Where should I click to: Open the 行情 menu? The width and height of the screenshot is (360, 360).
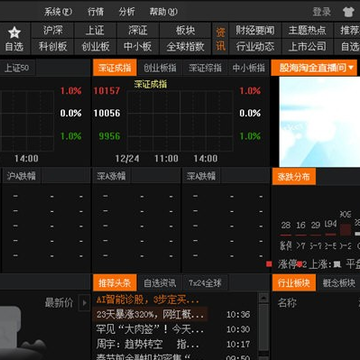coord(96,12)
